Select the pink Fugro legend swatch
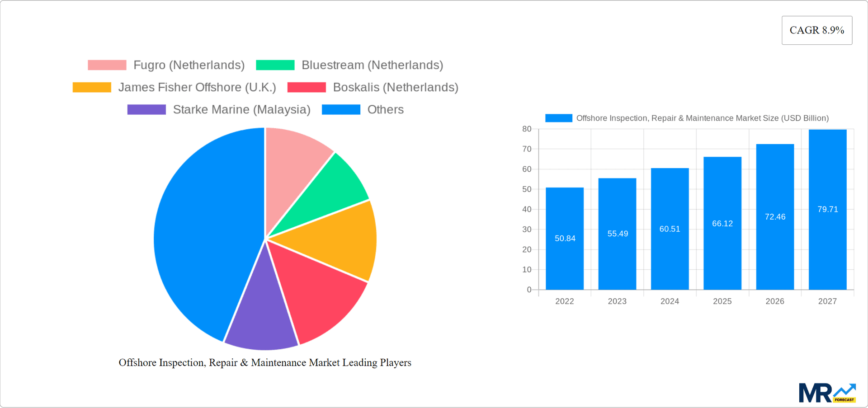 (x=107, y=65)
